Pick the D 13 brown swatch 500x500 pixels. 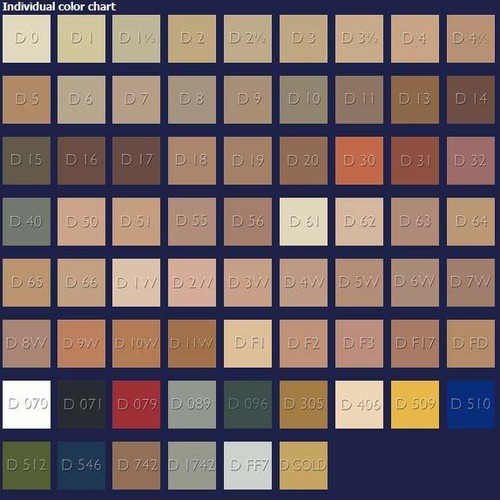[x=415, y=100]
